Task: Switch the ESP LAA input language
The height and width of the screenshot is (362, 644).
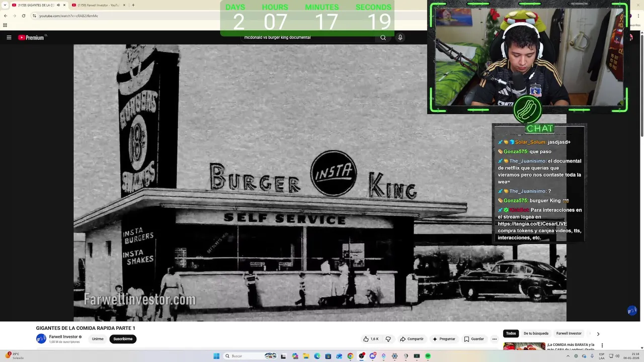Action: (602, 356)
